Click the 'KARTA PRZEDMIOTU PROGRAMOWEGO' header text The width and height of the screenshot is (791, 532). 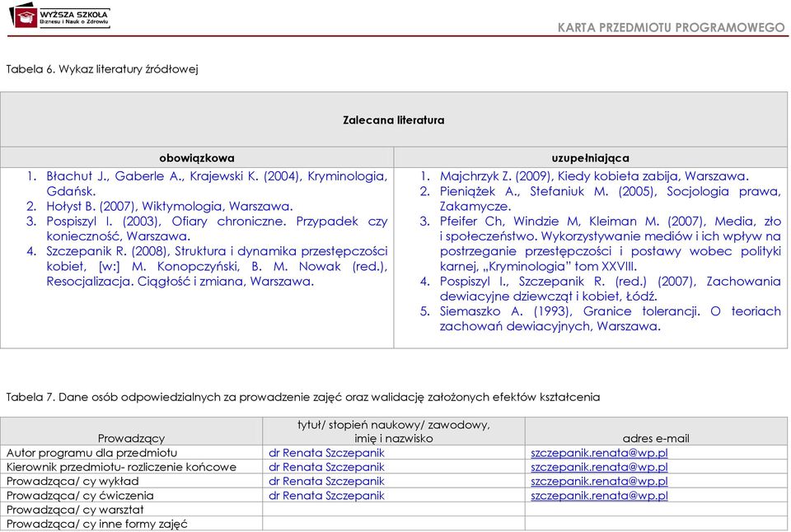(671, 27)
